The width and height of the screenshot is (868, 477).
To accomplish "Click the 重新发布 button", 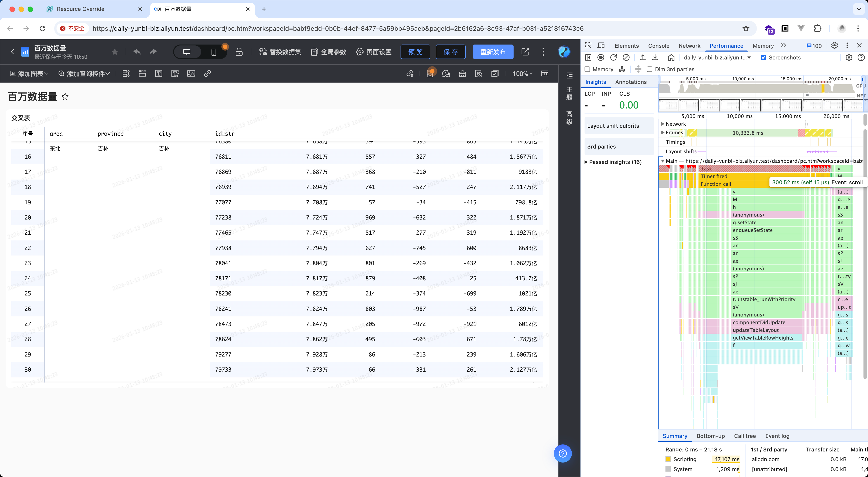I will pos(493,52).
